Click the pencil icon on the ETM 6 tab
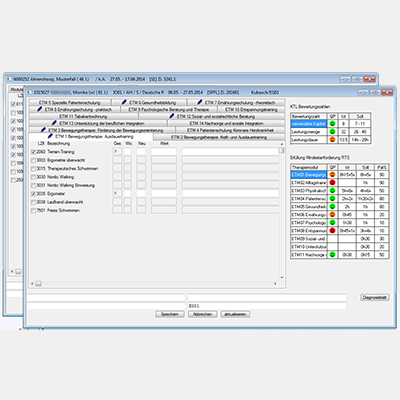This screenshot has width=400, height=400. tap(124, 102)
